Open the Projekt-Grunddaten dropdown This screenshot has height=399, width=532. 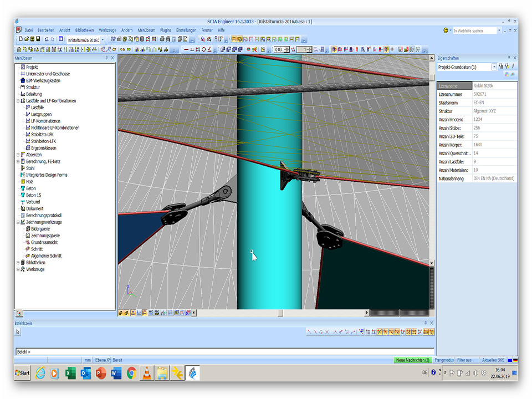[494, 67]
